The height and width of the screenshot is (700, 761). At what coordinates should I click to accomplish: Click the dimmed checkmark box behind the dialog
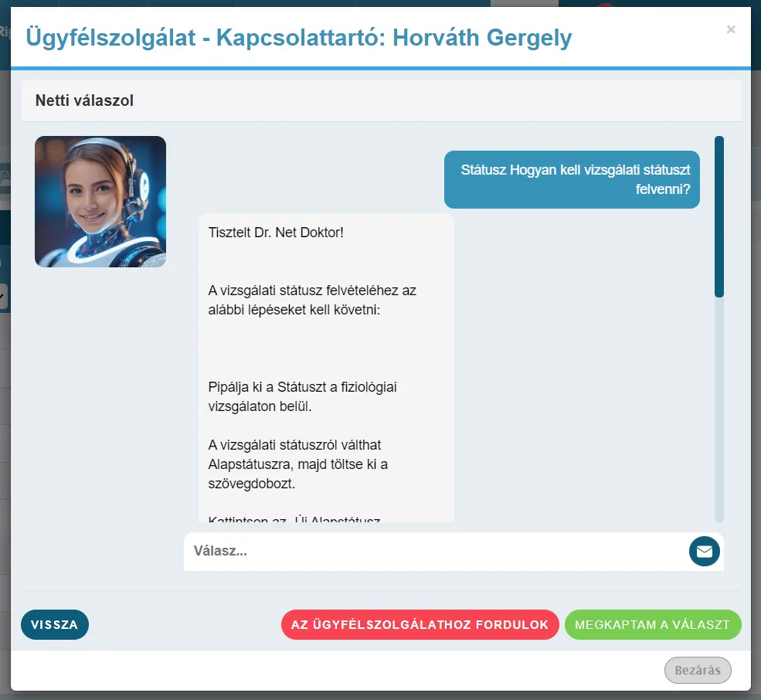click(x=3, y=296)
